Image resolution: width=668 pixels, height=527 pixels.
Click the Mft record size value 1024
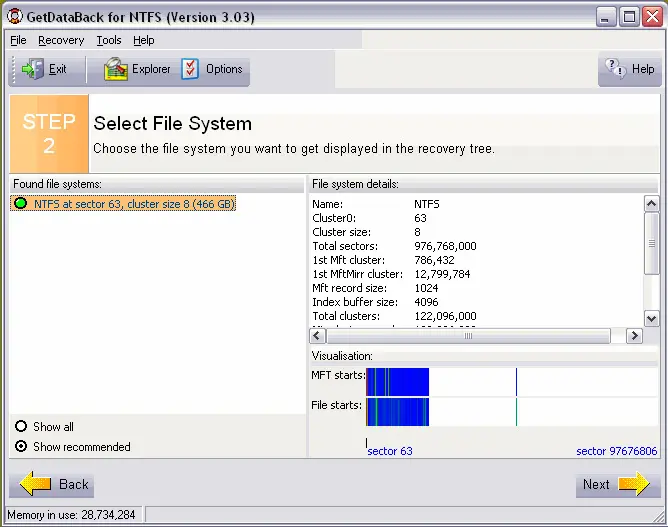coord(426,288)
